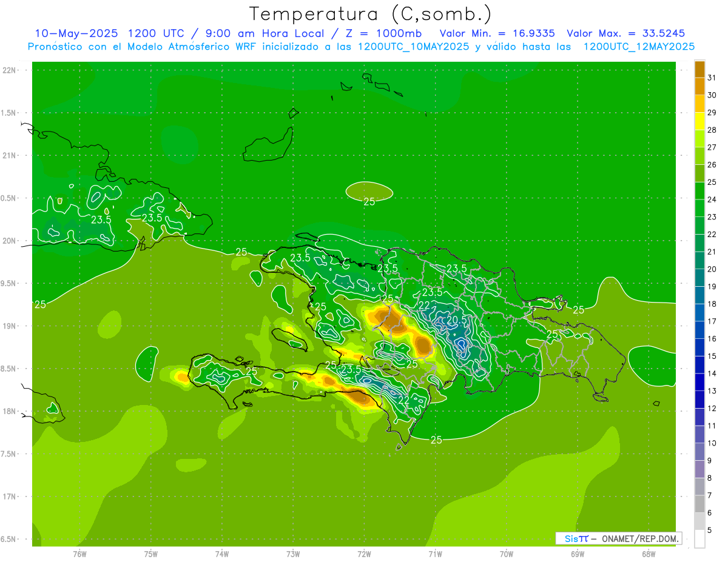The height and width of the screenshot is (562, 728).
Task: Click the "73W" longitude axis label
Action: (293, 554)
